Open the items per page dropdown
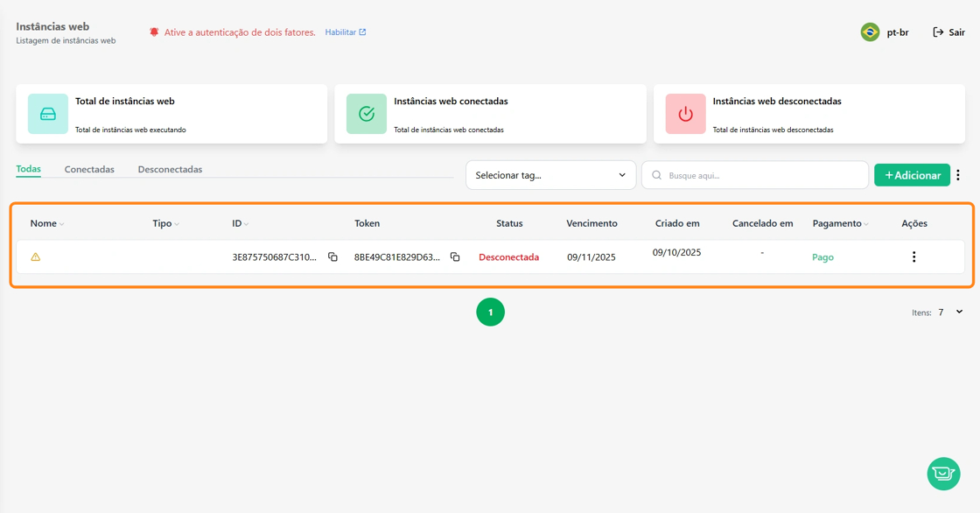The image size is (980, 513). click(x=959, y=313)
